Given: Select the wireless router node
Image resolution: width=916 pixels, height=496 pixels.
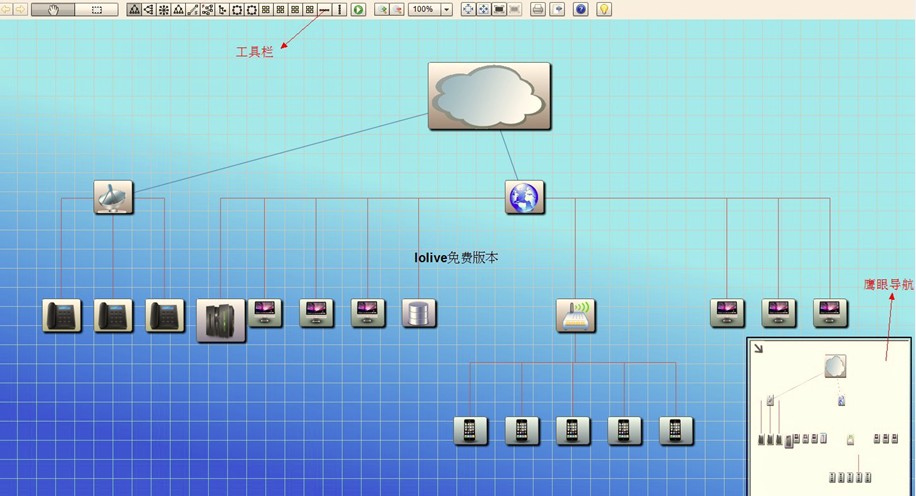Looking at the screenshot, I should tap(576, 315).
